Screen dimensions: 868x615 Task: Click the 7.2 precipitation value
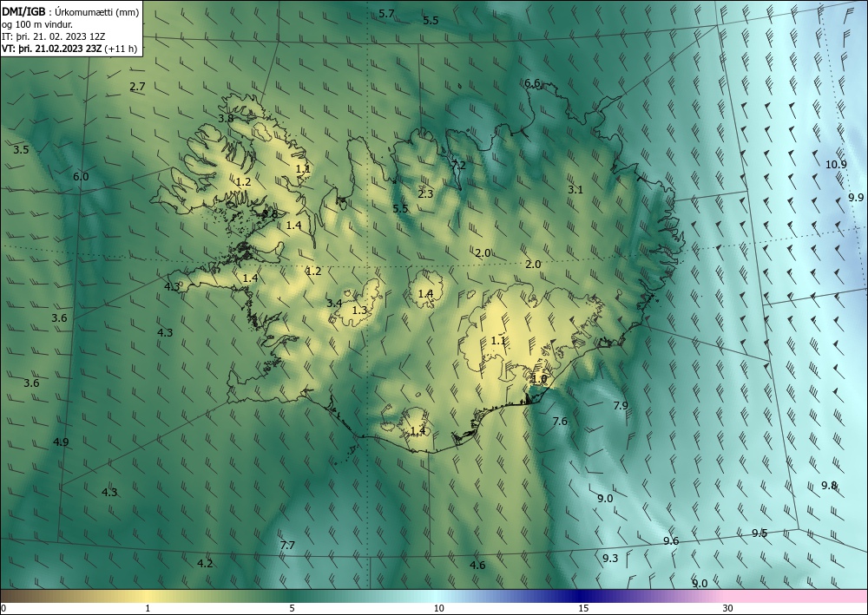pos(458,165)
